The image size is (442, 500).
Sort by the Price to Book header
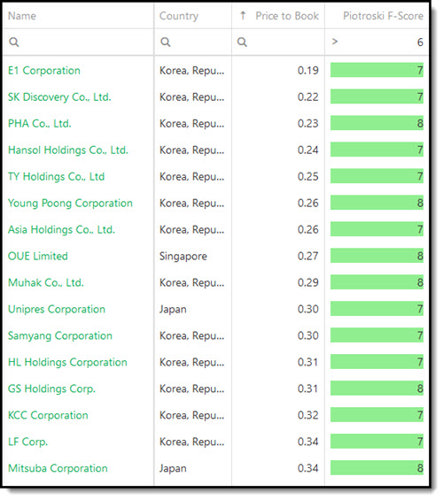click(287, 16)
